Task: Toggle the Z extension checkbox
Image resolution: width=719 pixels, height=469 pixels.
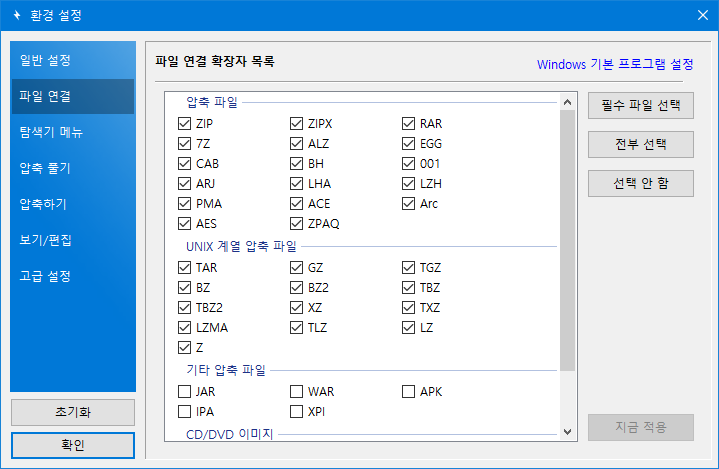Action: (x=184, y=348)
